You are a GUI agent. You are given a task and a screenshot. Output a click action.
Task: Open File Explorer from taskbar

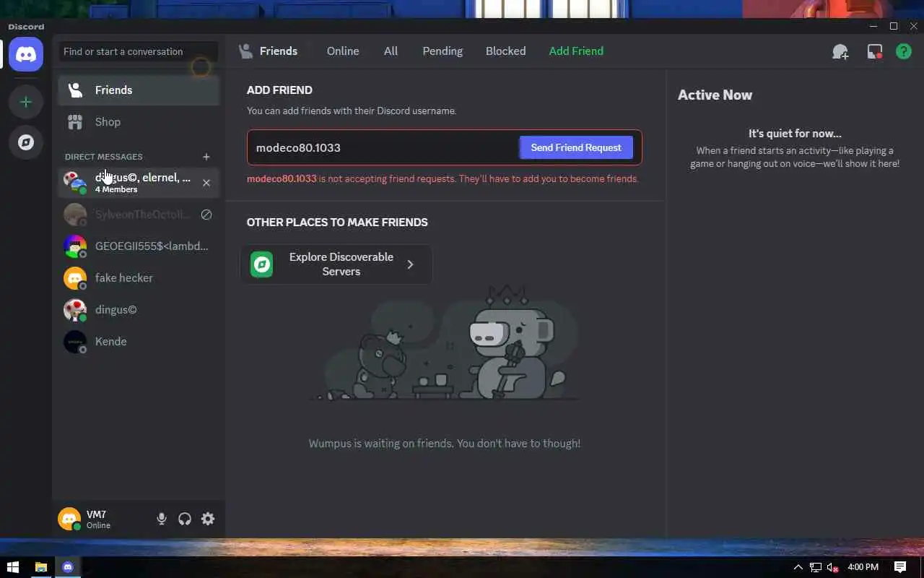pos(40,567)
